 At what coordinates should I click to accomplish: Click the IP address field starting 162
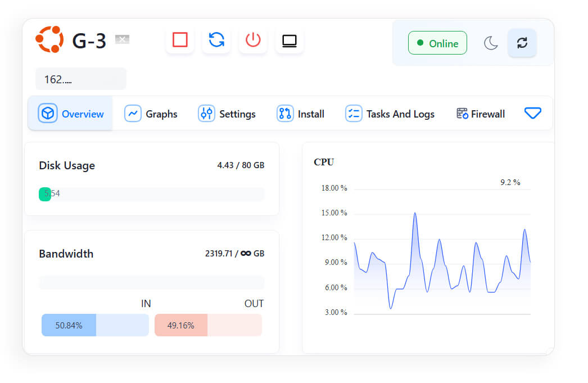(81, 79)
